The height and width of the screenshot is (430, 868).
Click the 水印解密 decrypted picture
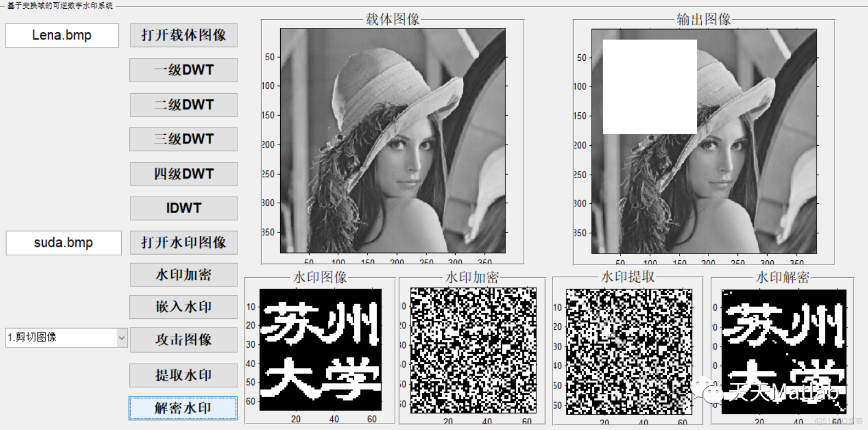(x=784, y=352)
